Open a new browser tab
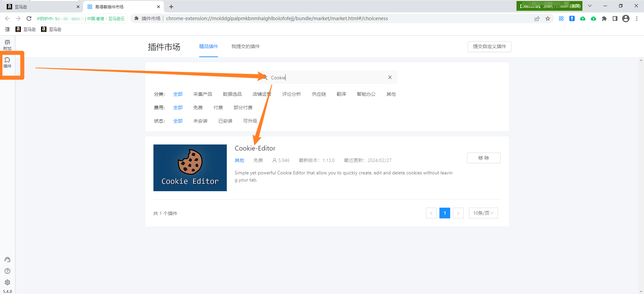The height and width of the screenshot is (294, 644). pos(171,7)
